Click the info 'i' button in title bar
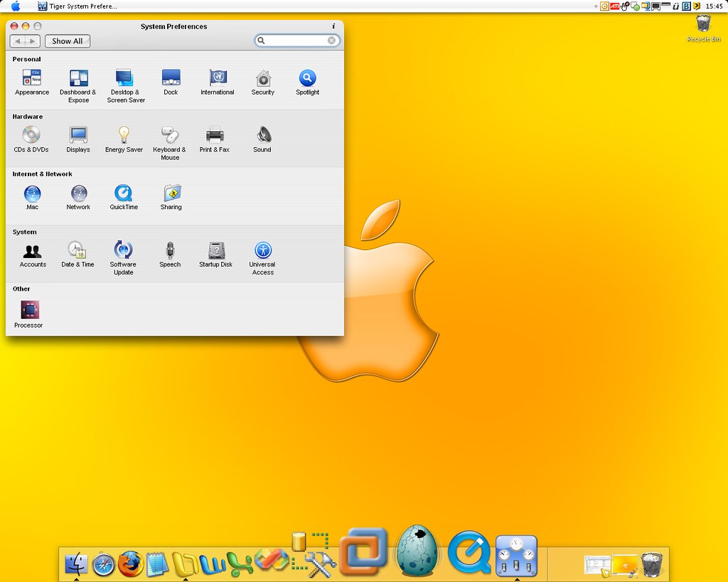Image resolution: width=728 pixels, height=582 pixels. tap(333, 26)
